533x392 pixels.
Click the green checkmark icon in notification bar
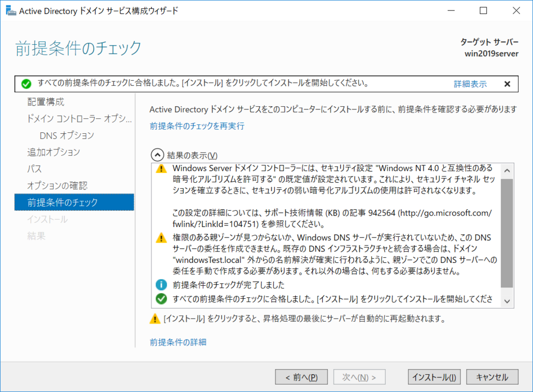pos(26,84)
